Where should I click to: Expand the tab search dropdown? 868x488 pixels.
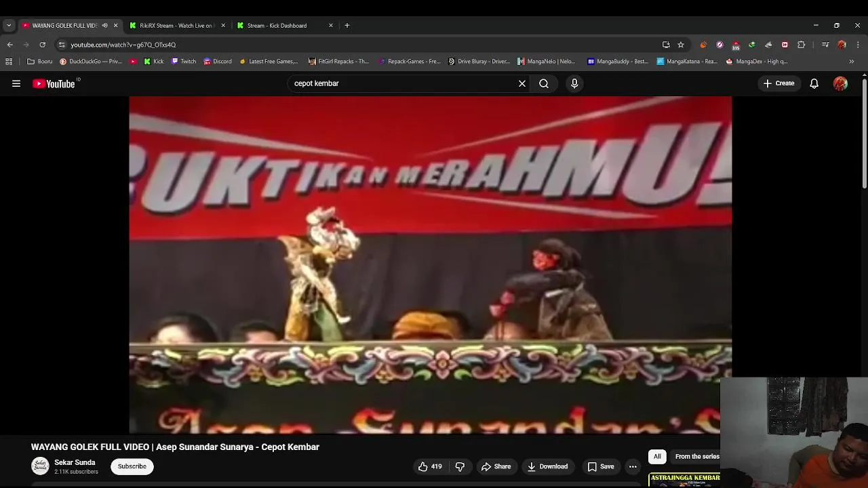pos(9,26)
